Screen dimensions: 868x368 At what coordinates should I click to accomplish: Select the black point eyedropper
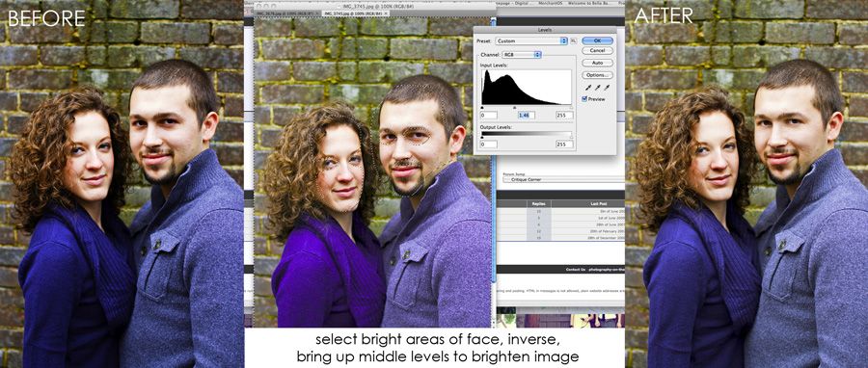588,88
